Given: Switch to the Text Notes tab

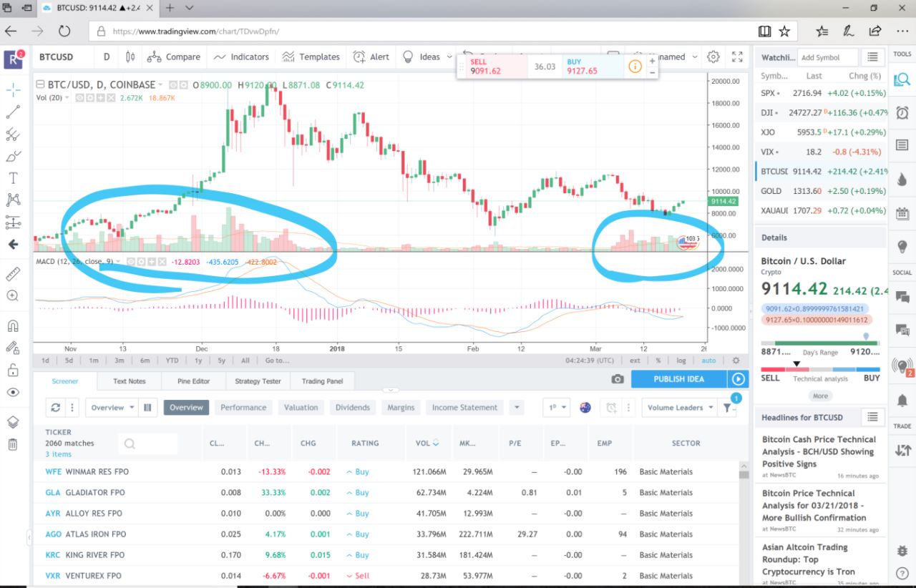Looking at the screenshot, I should pos(129,381).
